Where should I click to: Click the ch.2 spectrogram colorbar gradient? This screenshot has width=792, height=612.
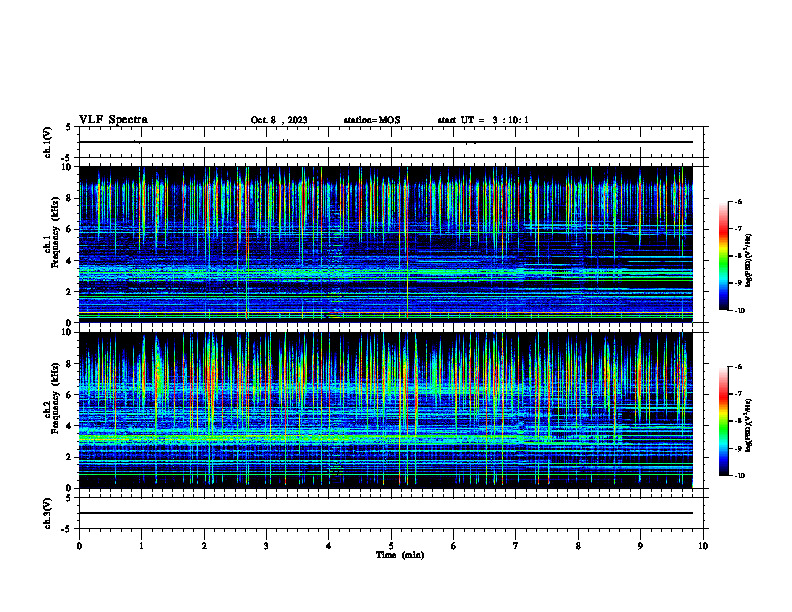pos(723,421)
